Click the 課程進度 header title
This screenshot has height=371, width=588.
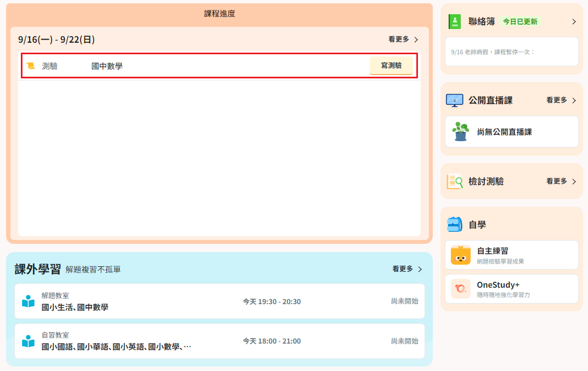coord(219,14)
